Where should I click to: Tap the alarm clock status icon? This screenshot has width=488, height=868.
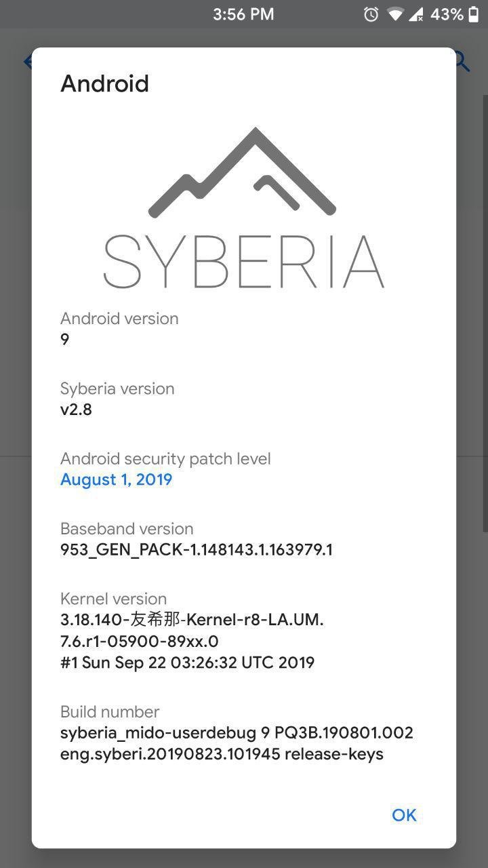click(371, 14)
